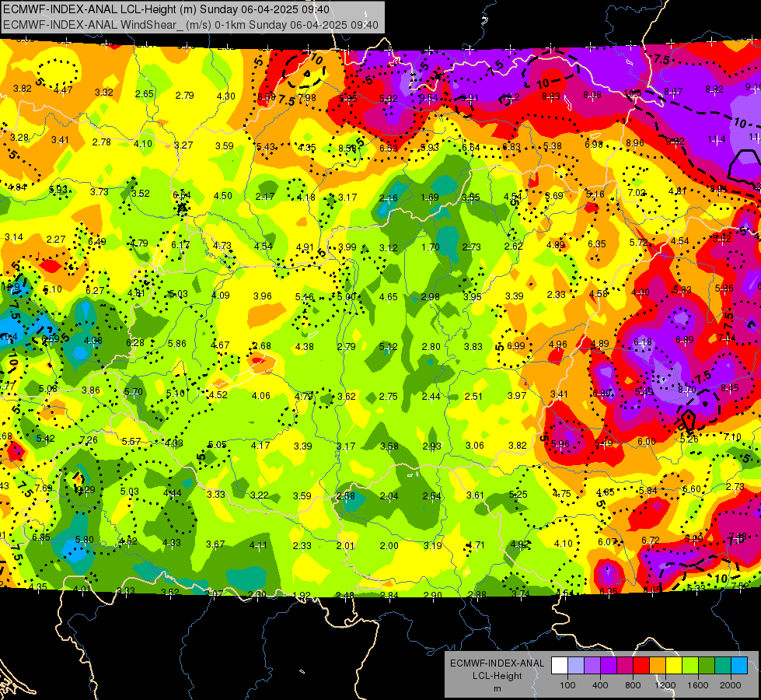Click the wind shear value 4.06

pyautogui.click(x=261, y=395)
